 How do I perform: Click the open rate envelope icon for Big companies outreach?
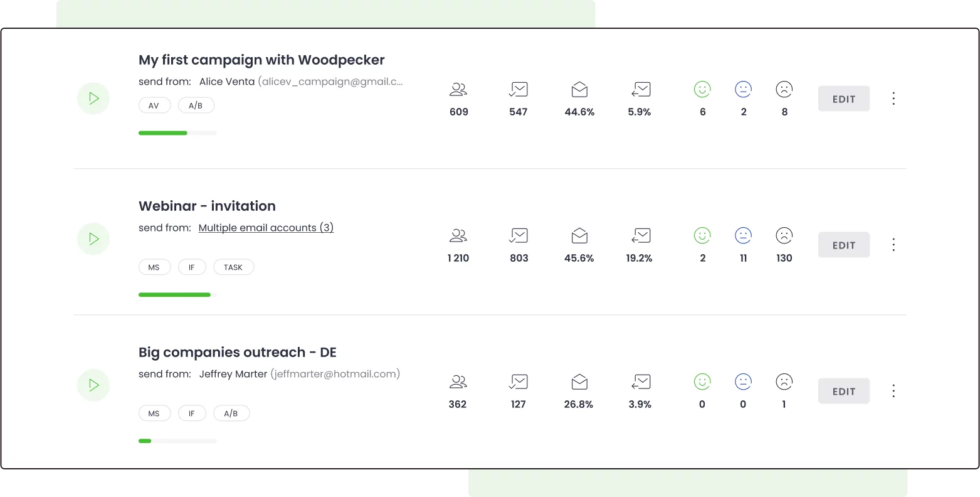[579, 382]
